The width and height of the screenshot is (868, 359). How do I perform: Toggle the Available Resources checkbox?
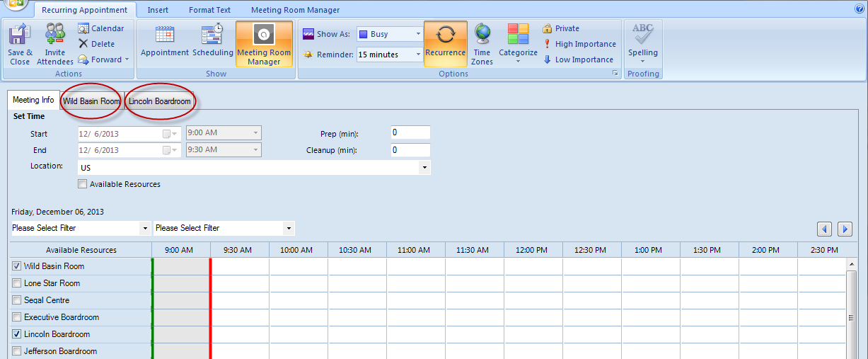pos(83,184)
